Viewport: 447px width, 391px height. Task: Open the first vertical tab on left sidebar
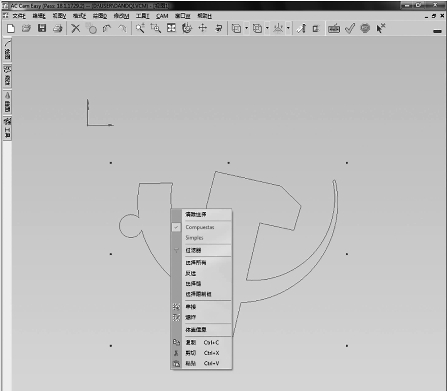(x=7, y=50)
